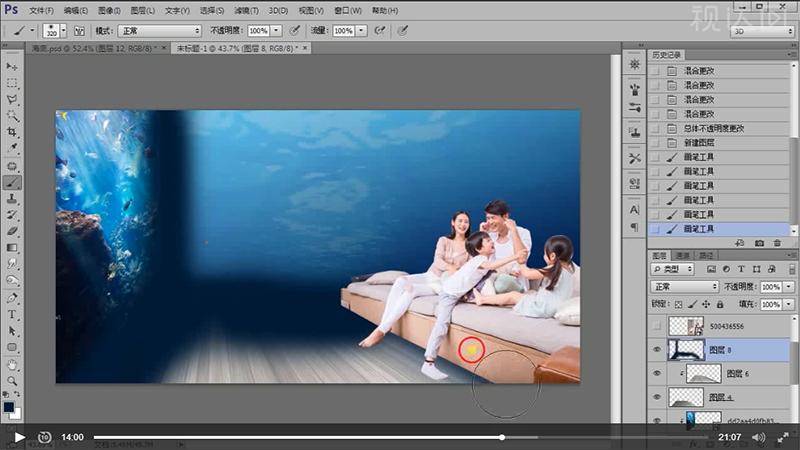The height and width of the screenshot is (450, 800).
Task: Toggle the brush panel icon in options bar
Action: pyautogui.click(x=80, y=31)
